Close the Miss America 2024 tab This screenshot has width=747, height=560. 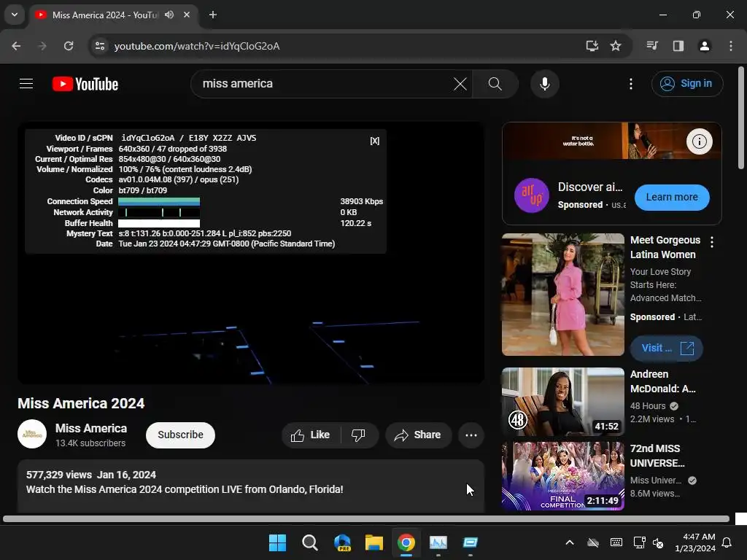pyautogui.click(x=187, y=15)
